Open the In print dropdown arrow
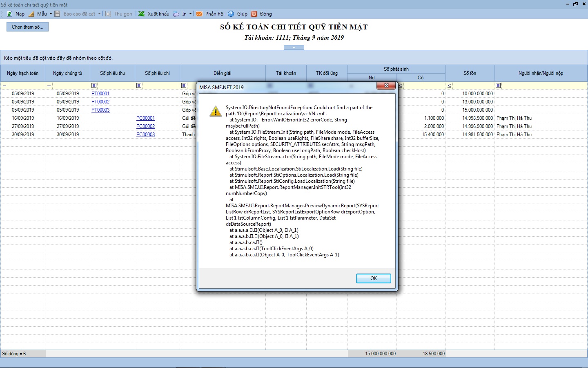 pos(190,14)
